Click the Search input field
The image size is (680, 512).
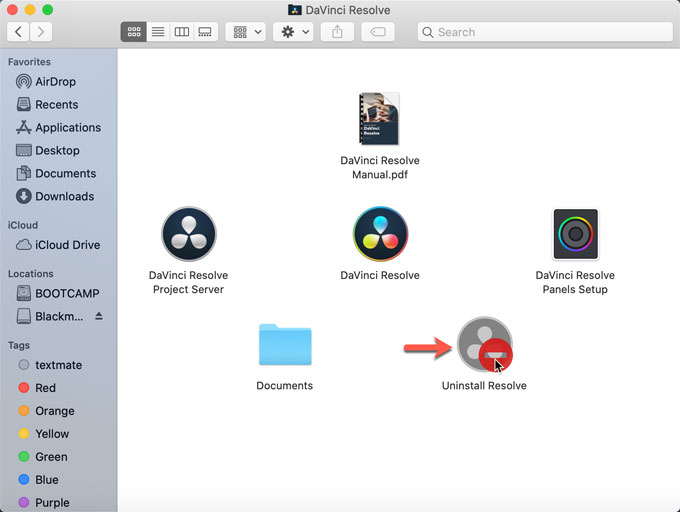tap(545, 32)
